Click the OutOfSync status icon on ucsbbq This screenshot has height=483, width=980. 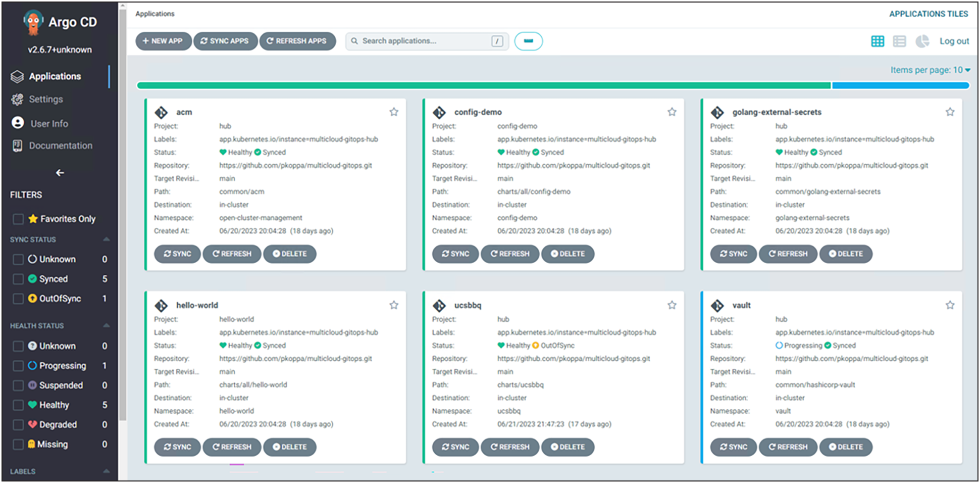coord(536,346)
